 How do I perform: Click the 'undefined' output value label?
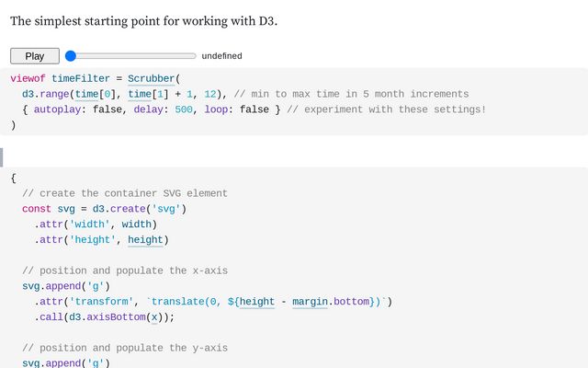pos(221,56)
